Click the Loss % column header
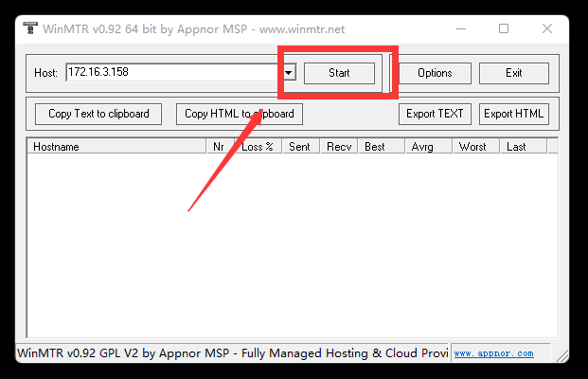The width and height of the screenshot is (588, 379). point(258,146)
